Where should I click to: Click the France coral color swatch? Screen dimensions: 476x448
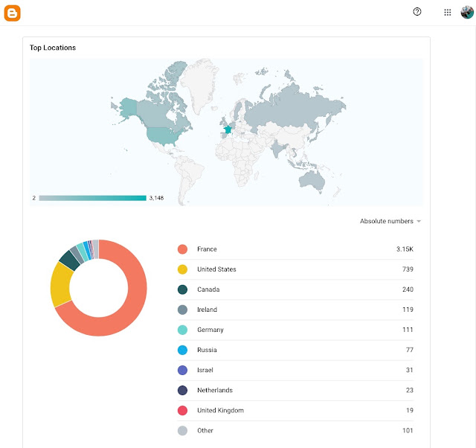(x=182, y=249)
